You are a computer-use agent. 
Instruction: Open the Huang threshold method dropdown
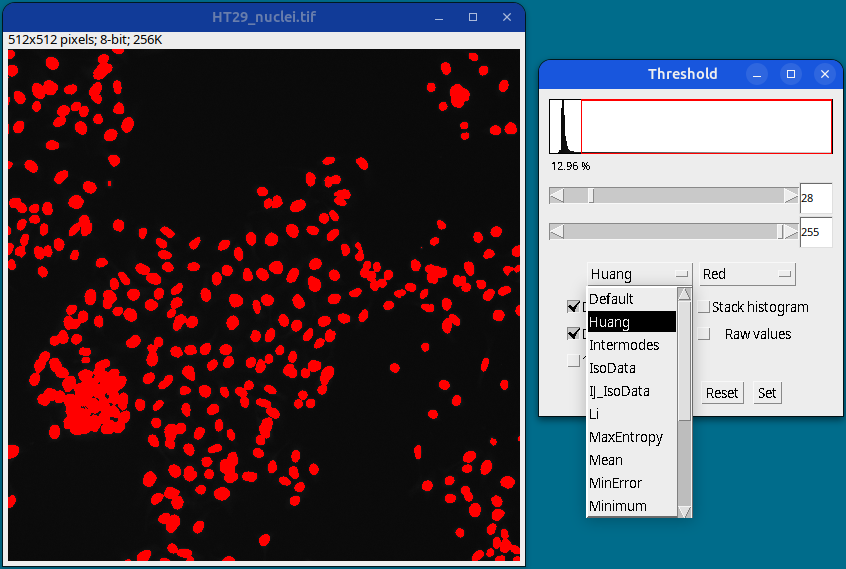[x=640, y=273]
